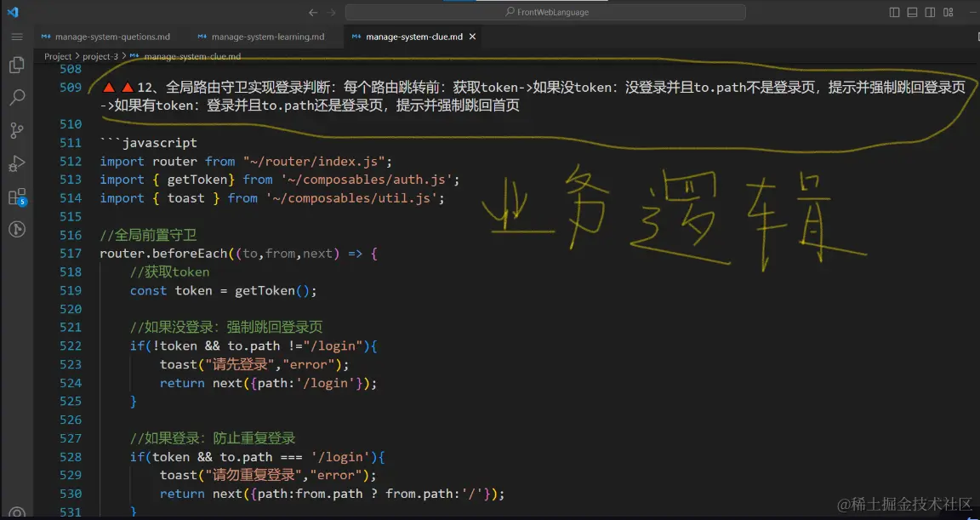Click the ```javascript code fence text
The image size is (980, 520).
pyautogui.click(x=148, y=143)
